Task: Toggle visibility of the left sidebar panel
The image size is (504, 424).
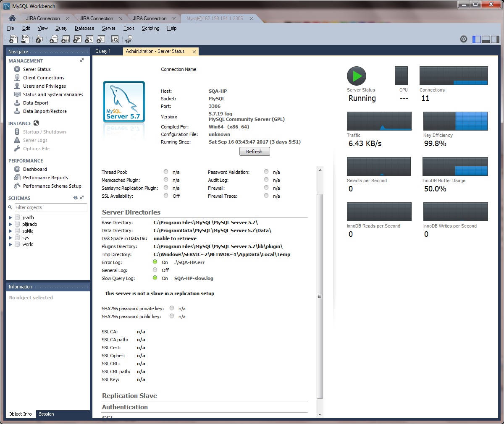Action: [476, 39]
